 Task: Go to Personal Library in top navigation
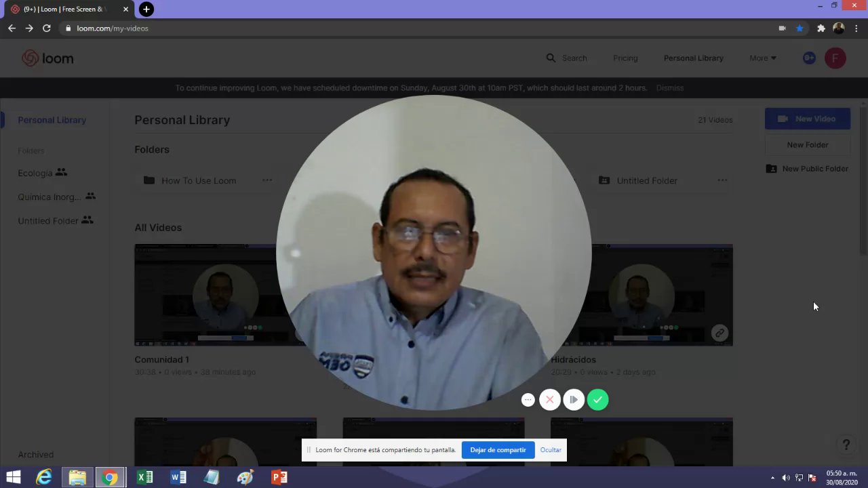(693, 58)
